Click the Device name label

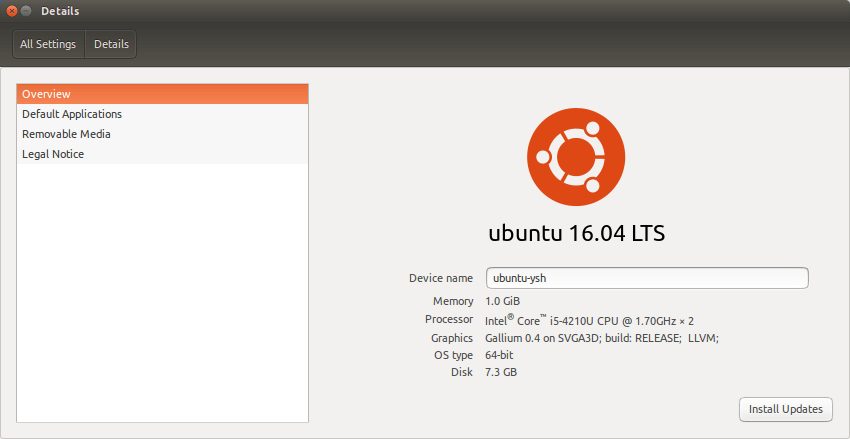coord(441,278)
